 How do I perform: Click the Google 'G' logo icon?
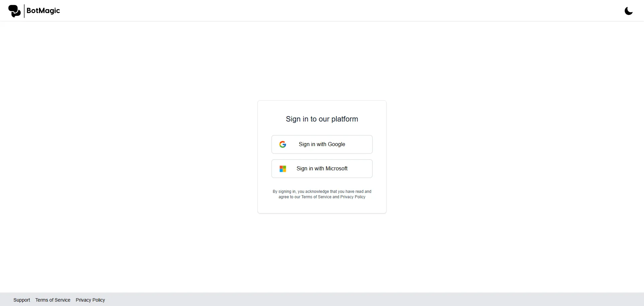click(283, 144)
